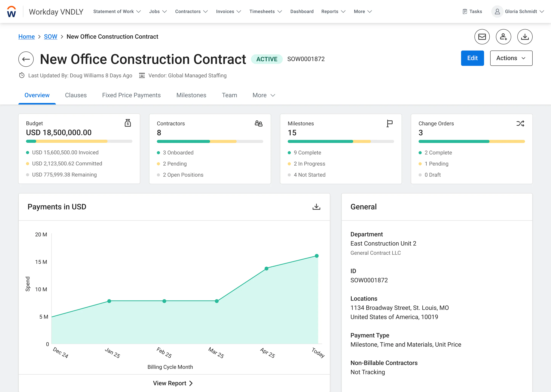Expand the More tab dropdown

coord(264,95)
